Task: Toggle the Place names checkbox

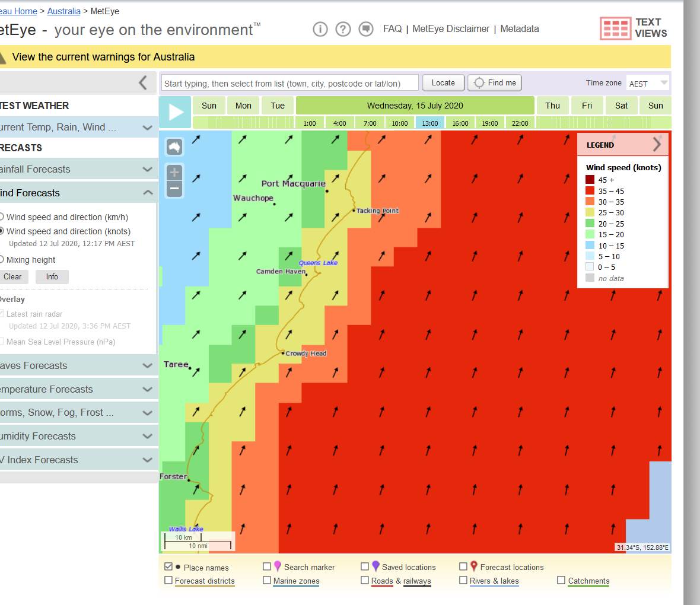Action: pyautogui.click(x=168, y=567)
